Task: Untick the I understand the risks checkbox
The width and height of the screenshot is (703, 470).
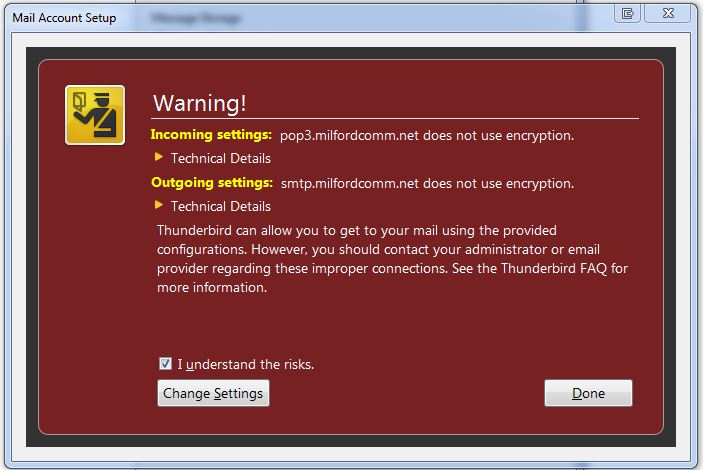Action: [x=165, y=363]
